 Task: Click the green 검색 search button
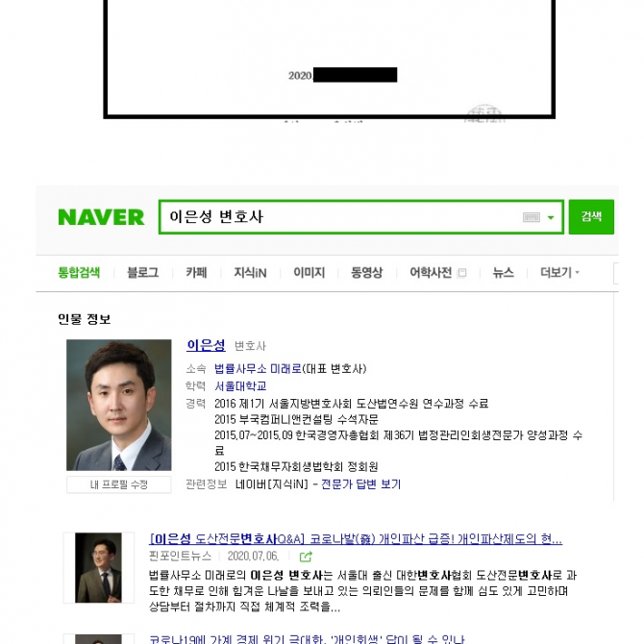pyautogui.click(x=591, y=217)
